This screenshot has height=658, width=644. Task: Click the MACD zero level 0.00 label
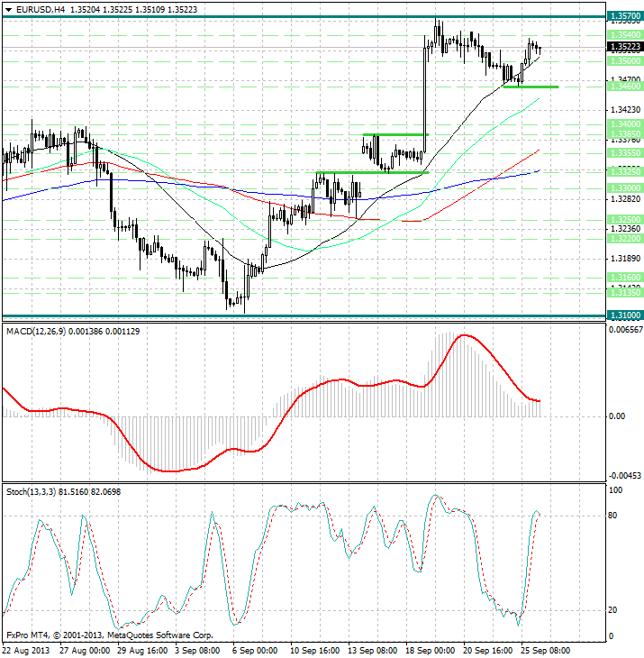617,416
